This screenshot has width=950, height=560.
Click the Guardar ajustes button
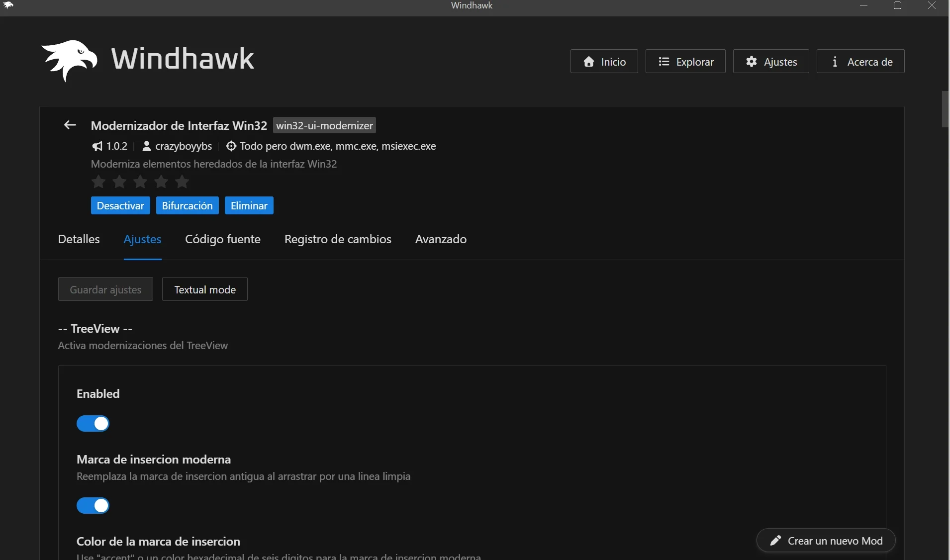[x=105, y=289]
